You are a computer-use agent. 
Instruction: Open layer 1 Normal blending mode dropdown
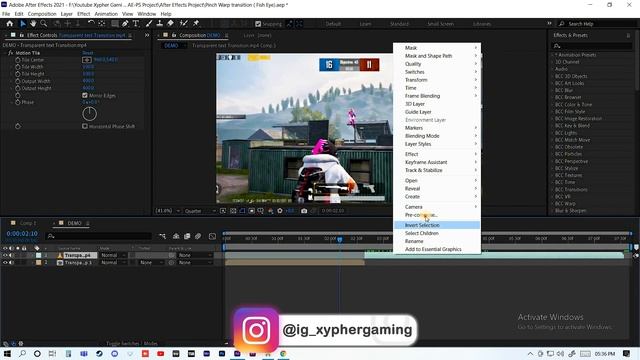point(113,255)
